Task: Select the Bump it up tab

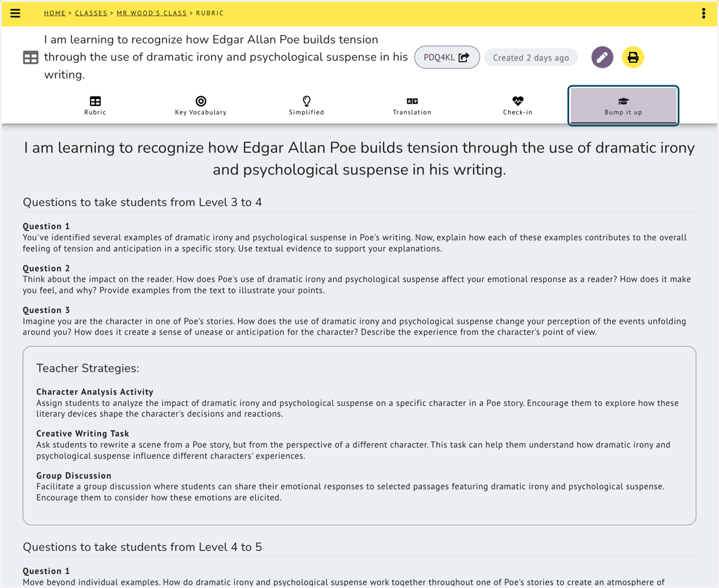Action: [x=623, y=106]
